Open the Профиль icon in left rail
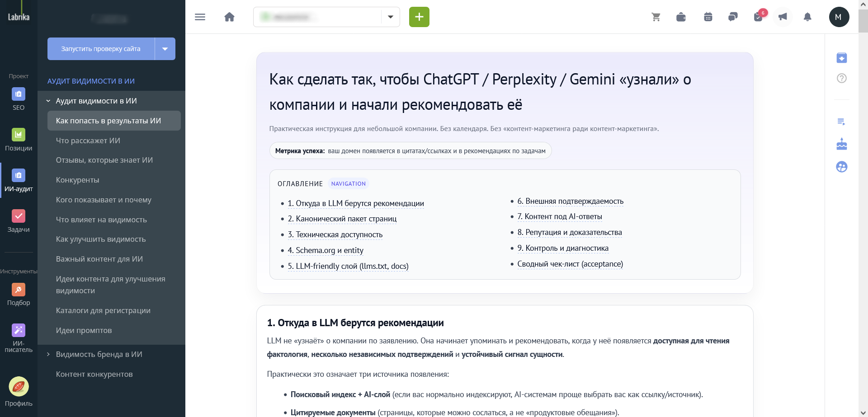Viewport: 868px width, 417px height. point(19,392)
